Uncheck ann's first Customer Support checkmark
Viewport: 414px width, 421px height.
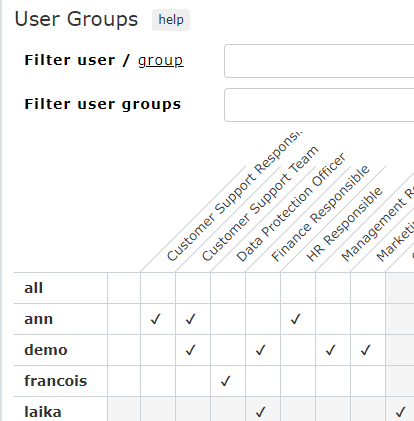pos(156,319)
